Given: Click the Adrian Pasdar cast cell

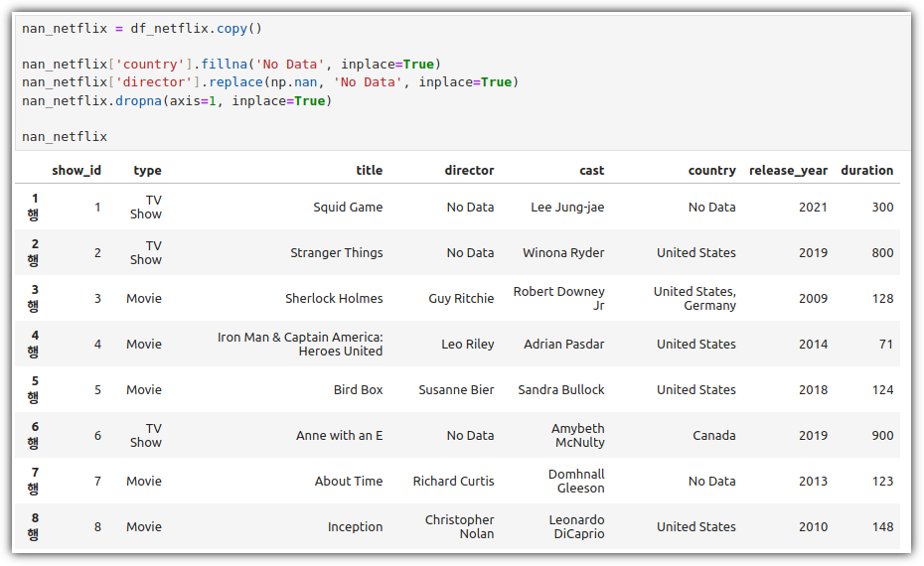Looking at the screenshot, I should coord(564,344).
